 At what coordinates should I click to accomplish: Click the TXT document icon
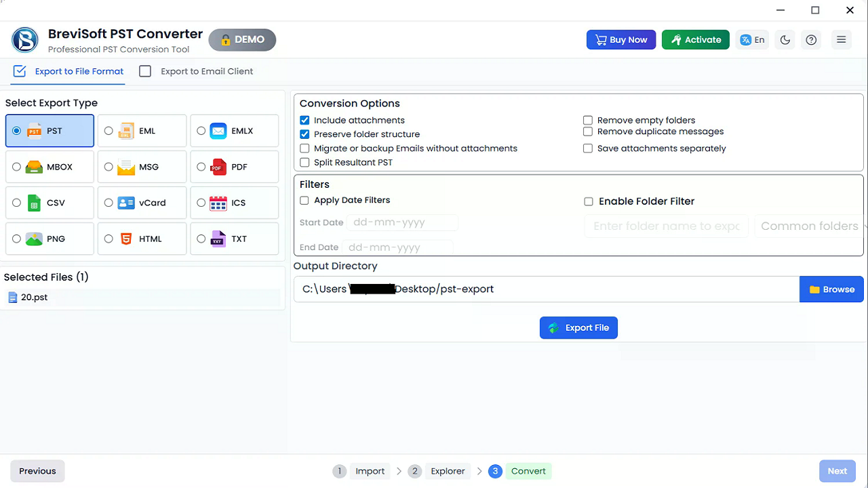pos(218,239)
